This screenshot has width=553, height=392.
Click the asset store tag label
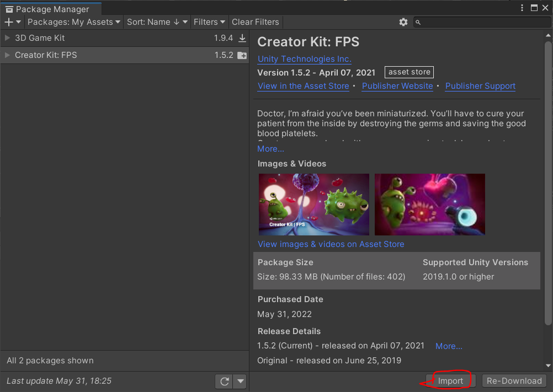click(x=409, y=72)
